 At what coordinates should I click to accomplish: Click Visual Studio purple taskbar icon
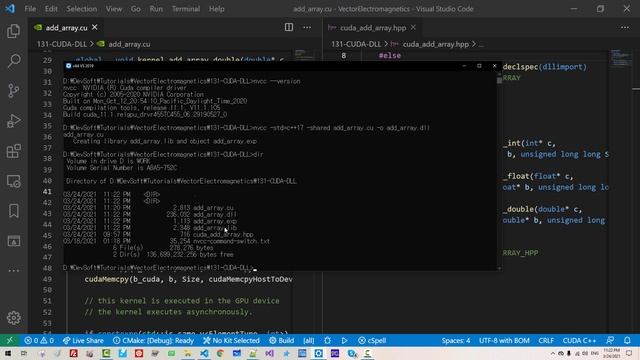[269, 353]
